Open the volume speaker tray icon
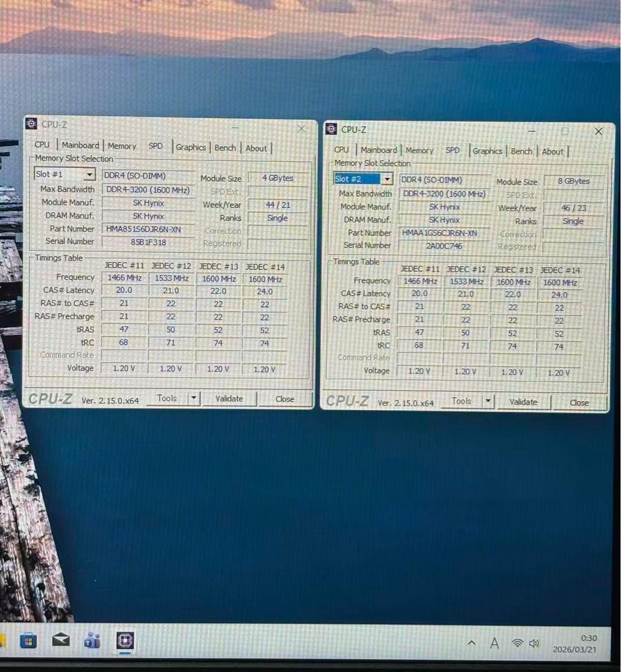 click(x=534, y=643)
